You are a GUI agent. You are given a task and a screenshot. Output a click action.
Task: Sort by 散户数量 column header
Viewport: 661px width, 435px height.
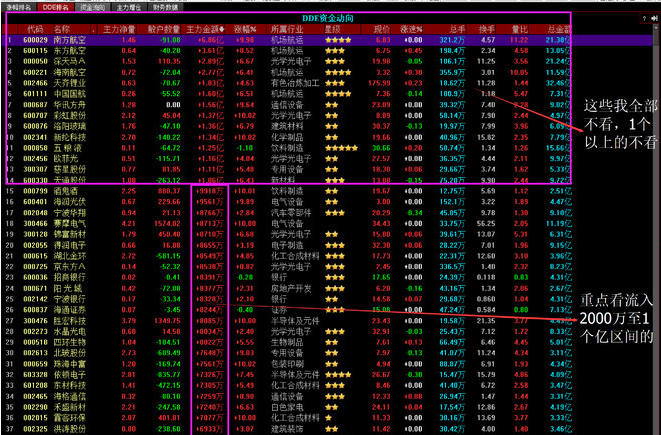pyautogui.click(x=164, y=30)
